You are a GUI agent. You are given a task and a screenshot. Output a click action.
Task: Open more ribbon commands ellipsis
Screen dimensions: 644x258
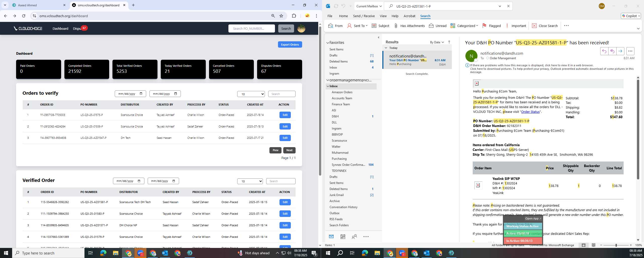[x=566, y=26]
